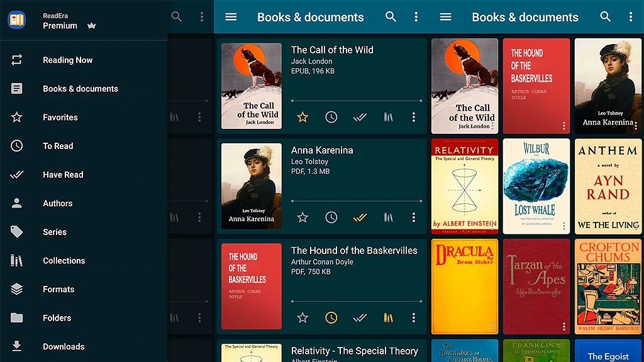Click the Favorites star icon in sidebar

(x=17, y=118)
